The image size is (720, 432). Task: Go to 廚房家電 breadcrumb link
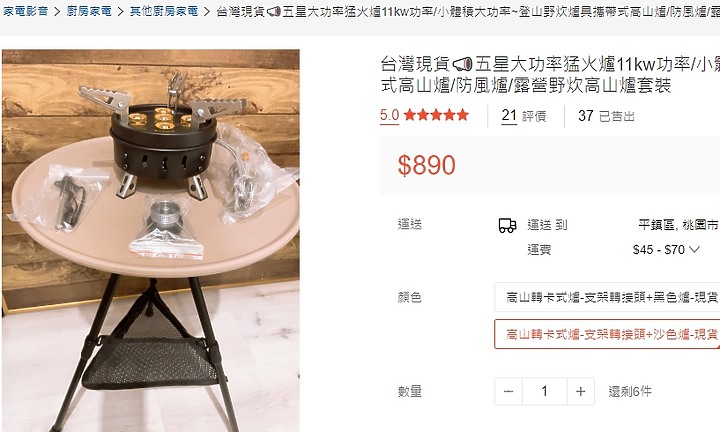point(89,11)
